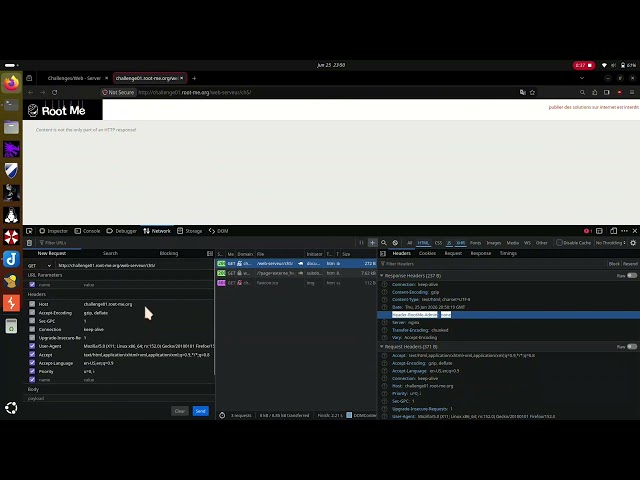Image resolution: width=640 pixels, height=480 pixels.
Task: Switch to Console panel tab
Action: click(87, 231)
